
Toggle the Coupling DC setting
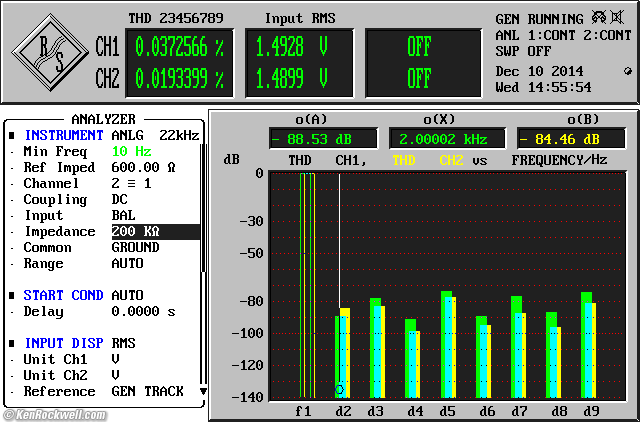(x=120, y=199)
